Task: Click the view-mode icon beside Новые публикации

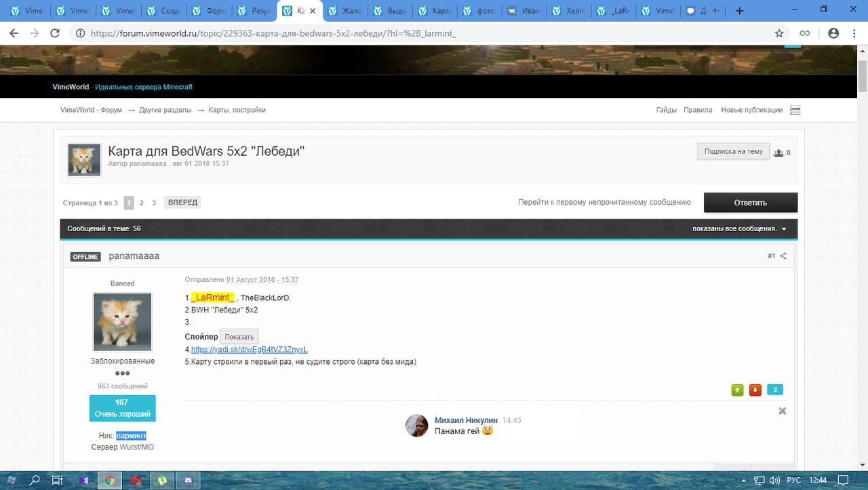Action: tap(795, 110)
